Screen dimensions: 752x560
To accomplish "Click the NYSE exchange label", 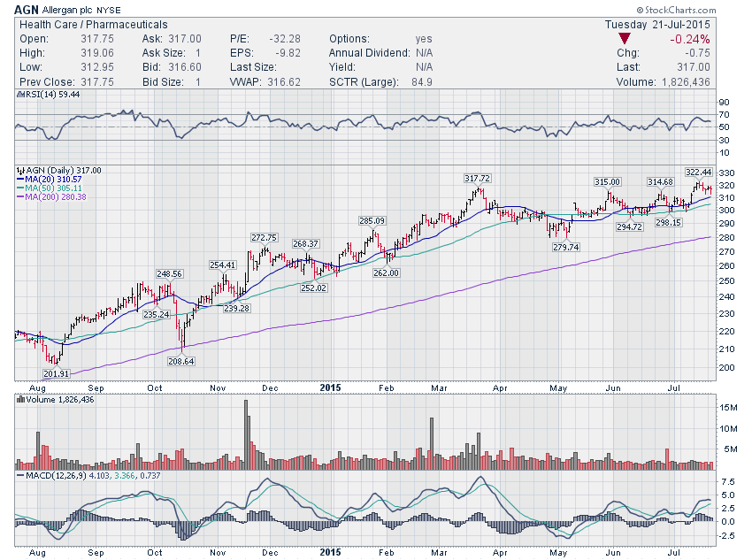I will (x=109, y=10).
